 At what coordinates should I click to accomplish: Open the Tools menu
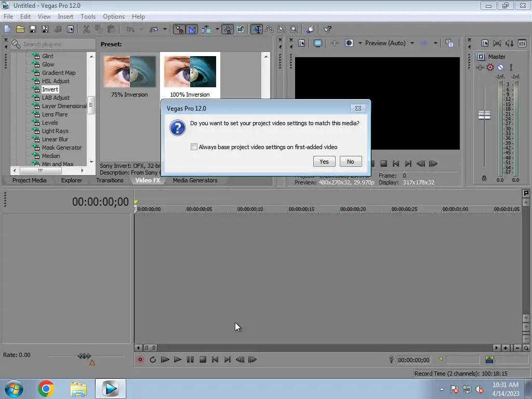(x=88, y=16)
